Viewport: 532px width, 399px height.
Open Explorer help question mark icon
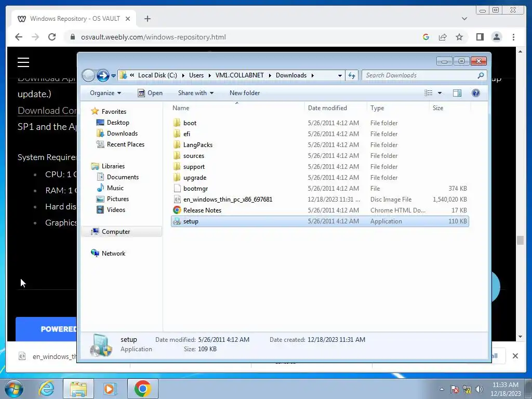point(476,93)
